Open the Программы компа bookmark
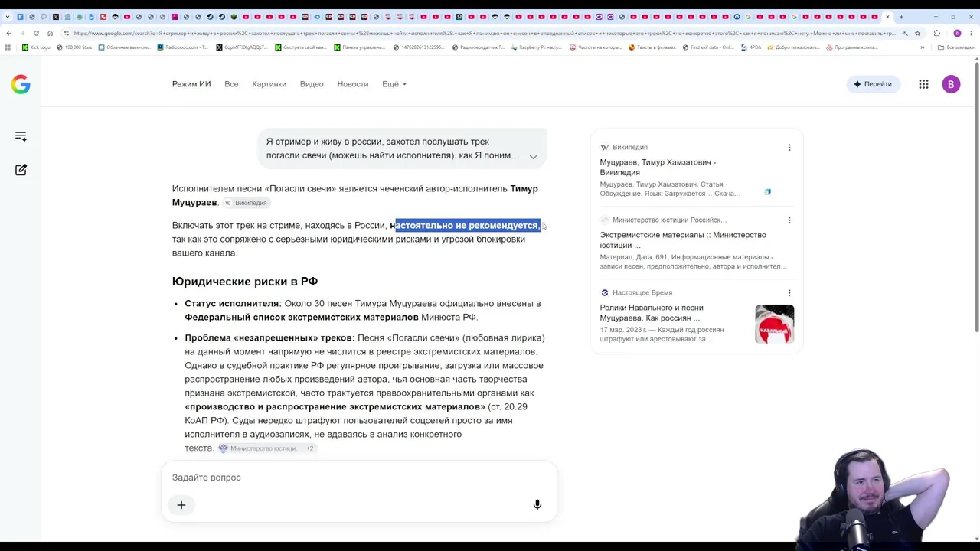 click(851, 47)
